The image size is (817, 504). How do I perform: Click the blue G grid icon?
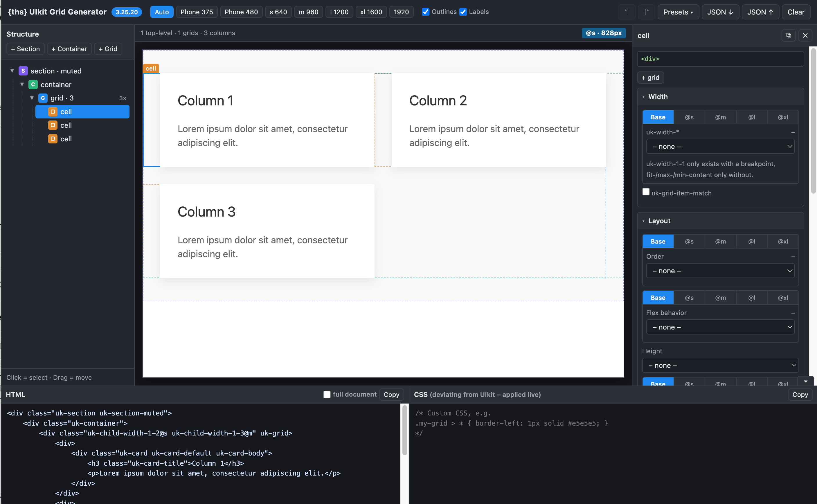pos(43,98)
